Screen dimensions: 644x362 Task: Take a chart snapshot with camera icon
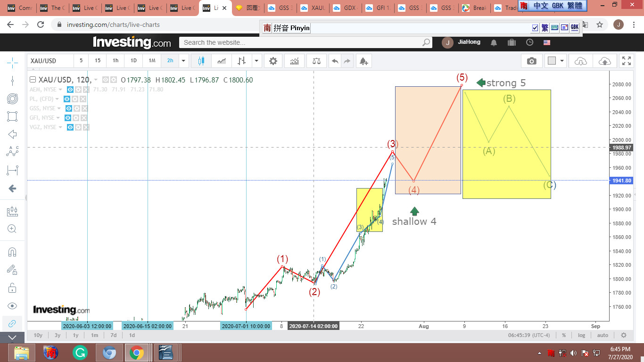click(531, 61)
